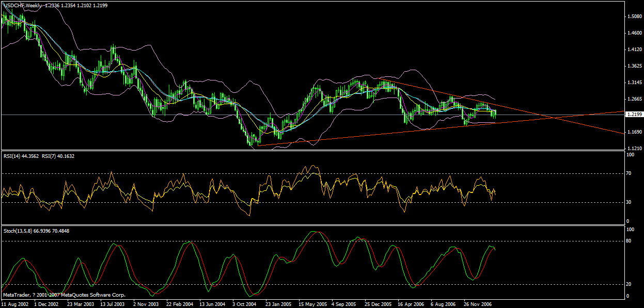Click the 23 Jan 2005 date label

(x=279, y=304)
